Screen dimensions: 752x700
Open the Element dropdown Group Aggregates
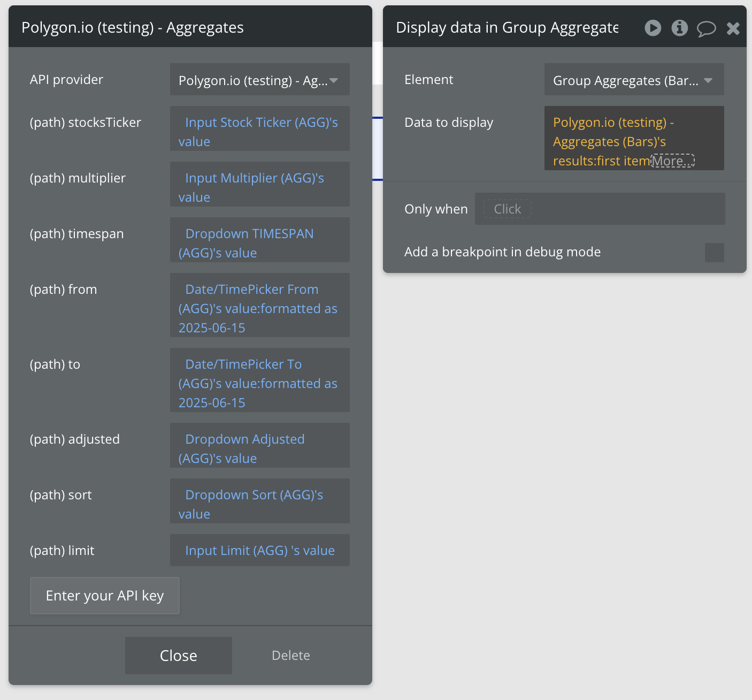pyautogui.click(x=634, y=80)
